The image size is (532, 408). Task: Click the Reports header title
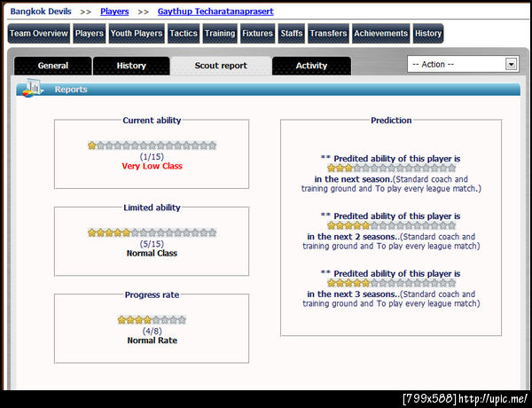click(71, 90)
